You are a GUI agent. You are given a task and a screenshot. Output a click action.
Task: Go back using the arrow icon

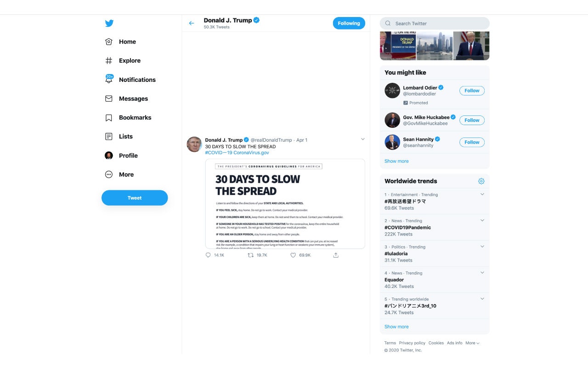[192, 23]
